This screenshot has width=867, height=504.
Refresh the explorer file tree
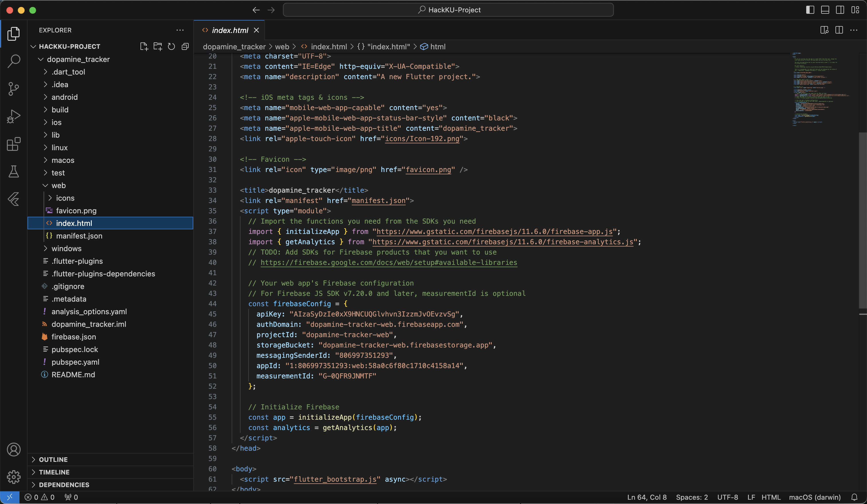coord(171,46)
